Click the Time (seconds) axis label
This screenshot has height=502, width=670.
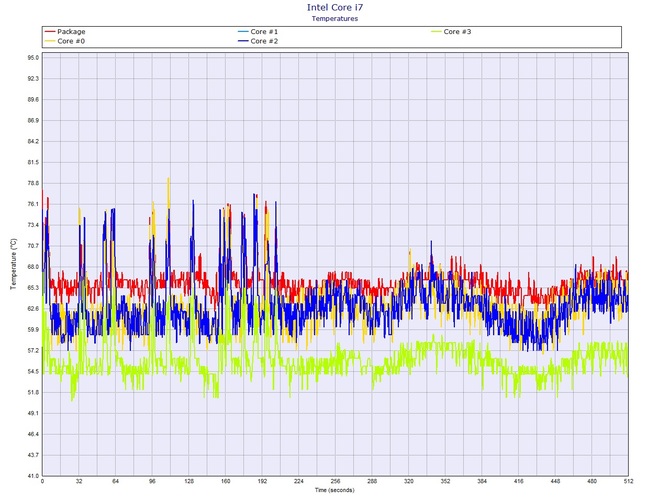click(335, 490)
